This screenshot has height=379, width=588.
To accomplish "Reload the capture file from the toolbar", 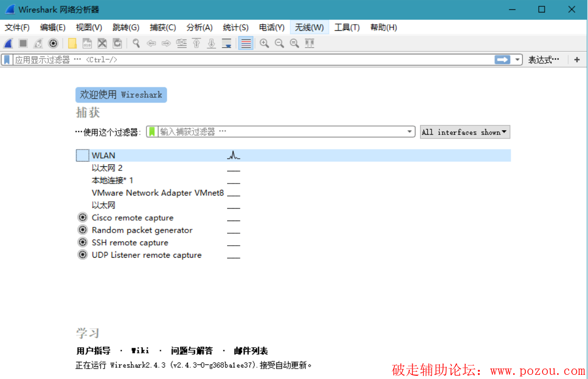I will pos(117,43).
